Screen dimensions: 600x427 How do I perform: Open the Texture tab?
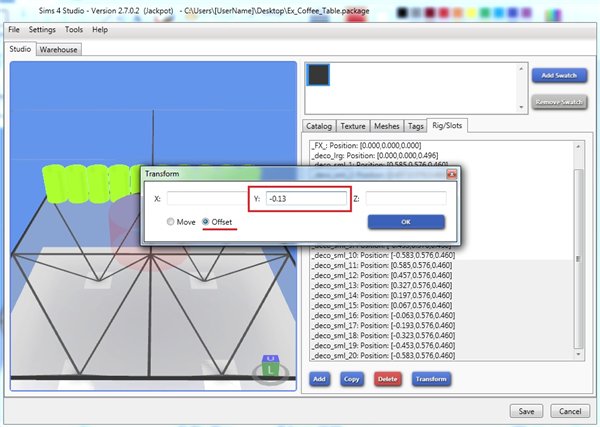[353, 126]
